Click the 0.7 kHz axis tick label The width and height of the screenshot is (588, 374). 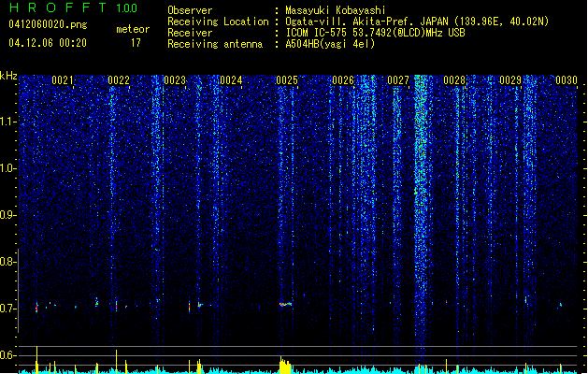7,309
